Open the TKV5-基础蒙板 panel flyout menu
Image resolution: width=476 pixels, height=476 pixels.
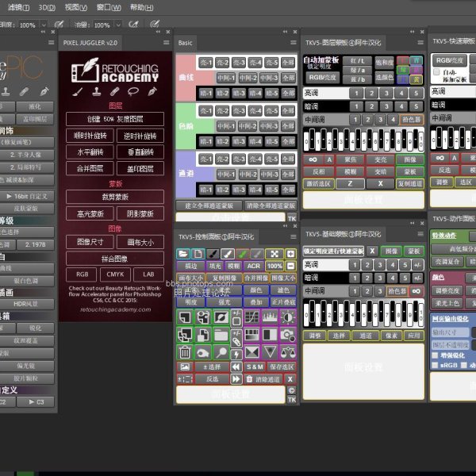click(420, 234)
